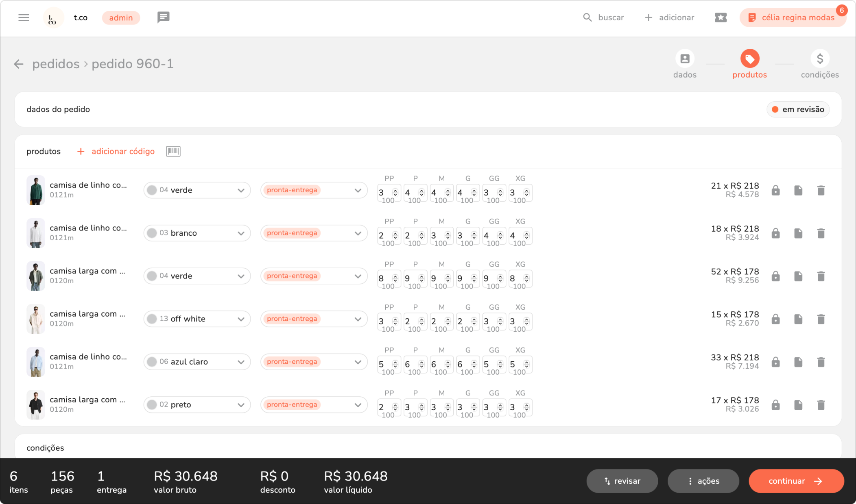Expand the 13 off white color dropdown
The image size is (856, 504).
pos(241,319)
